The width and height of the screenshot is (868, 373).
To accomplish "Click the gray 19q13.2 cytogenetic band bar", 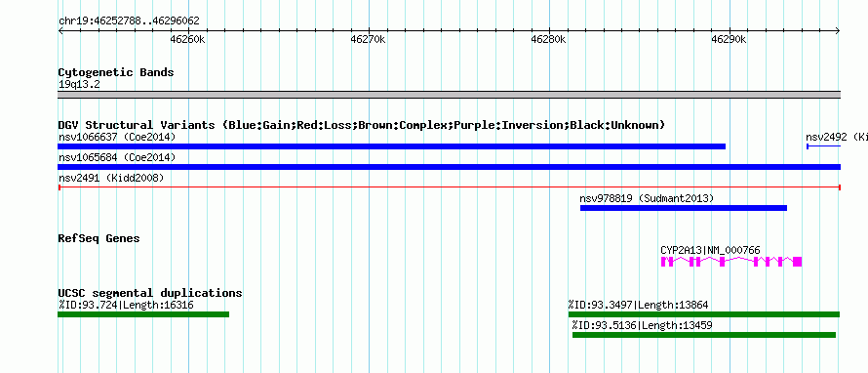I will click(x=449, y=95).
